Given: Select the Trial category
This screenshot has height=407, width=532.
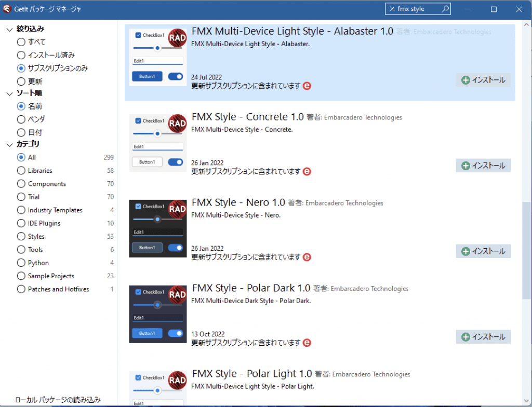Looking at the screenshot, I should point(29,197).
